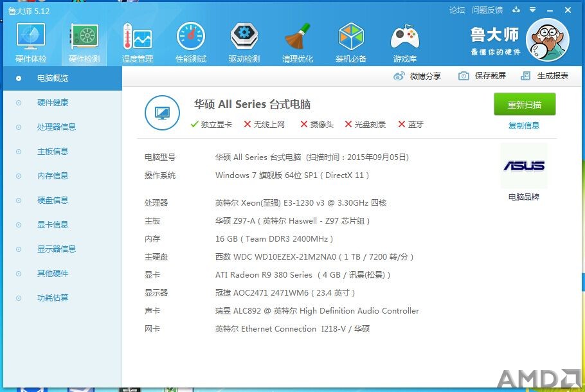Click 电脑型号 value with scan date
585x392 pixels.
click(312, 157)
